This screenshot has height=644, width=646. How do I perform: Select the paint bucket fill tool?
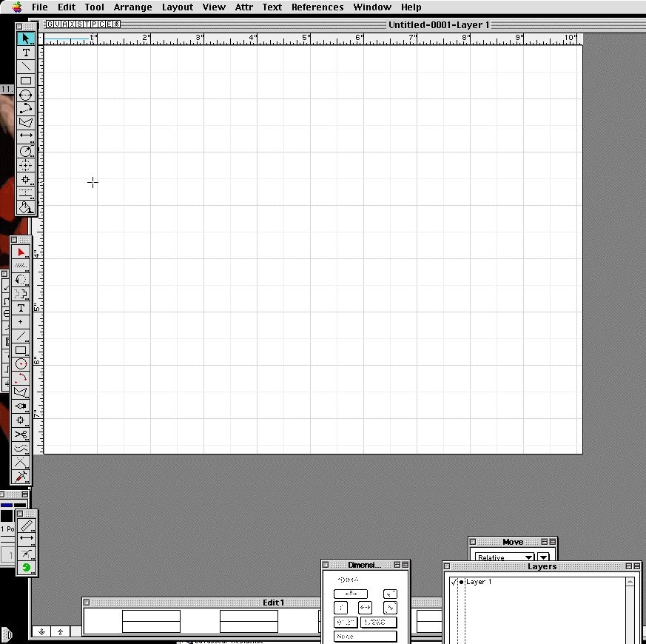pos(26,207)
